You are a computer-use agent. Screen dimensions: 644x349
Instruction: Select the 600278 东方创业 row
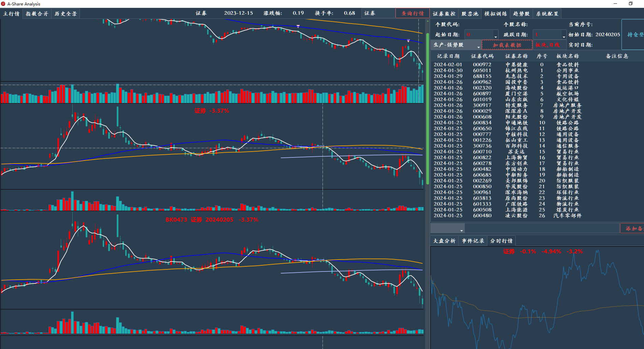[x=537, y=163]
